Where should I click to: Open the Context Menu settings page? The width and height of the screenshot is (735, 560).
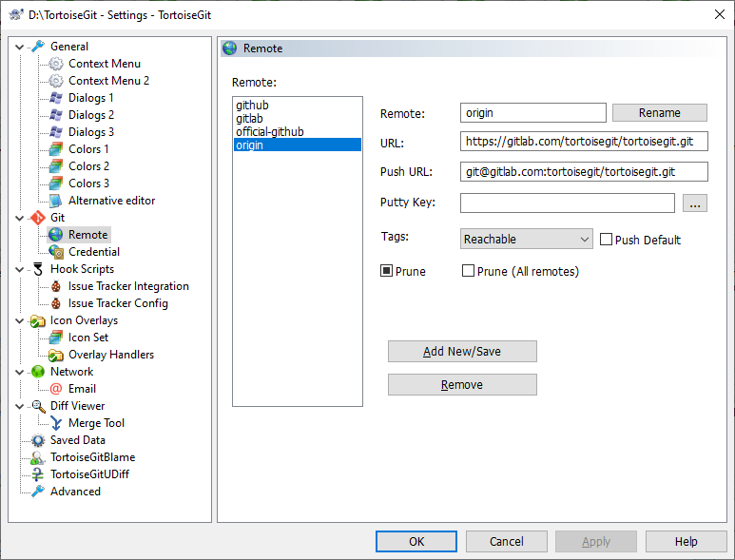pos(104,64)
